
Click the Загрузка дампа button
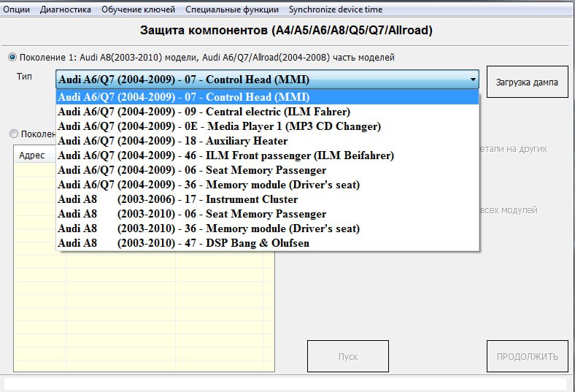point(528,82)
